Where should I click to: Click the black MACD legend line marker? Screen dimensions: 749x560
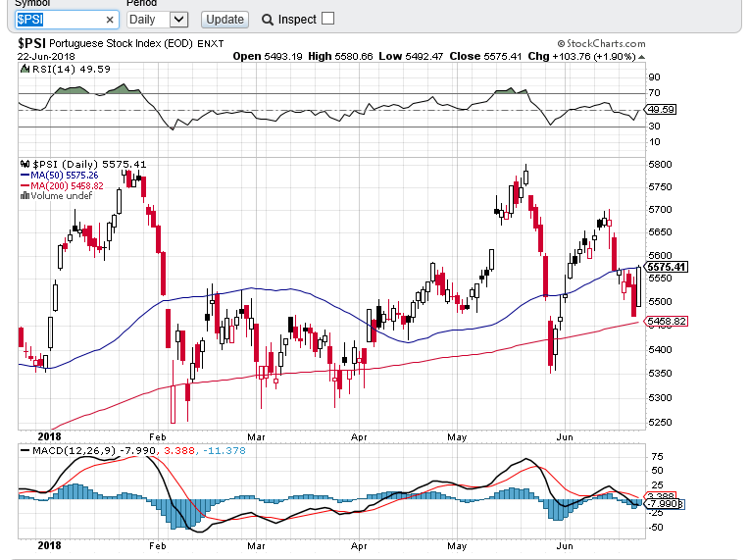click(x=25, y=450)
